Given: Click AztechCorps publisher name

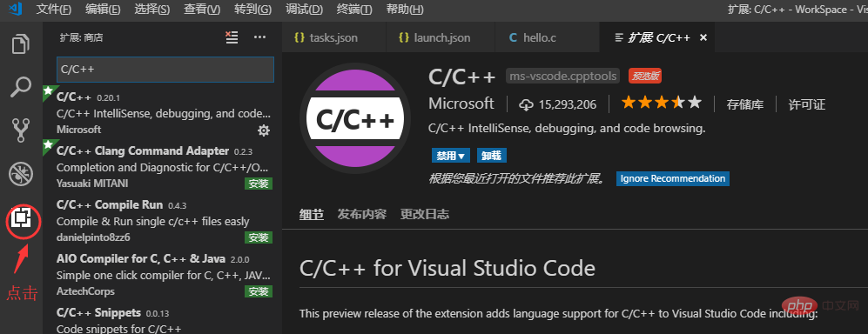Looking at the screenshot, I should point(86,291).
